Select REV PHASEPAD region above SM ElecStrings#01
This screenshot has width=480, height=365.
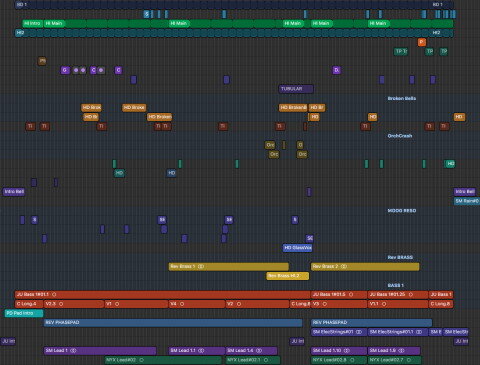tap(371, 323)
